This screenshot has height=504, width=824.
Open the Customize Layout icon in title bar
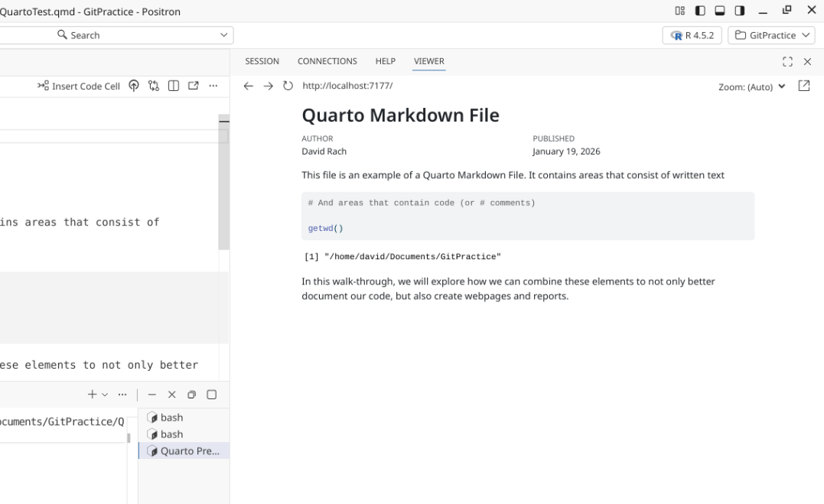680,11
